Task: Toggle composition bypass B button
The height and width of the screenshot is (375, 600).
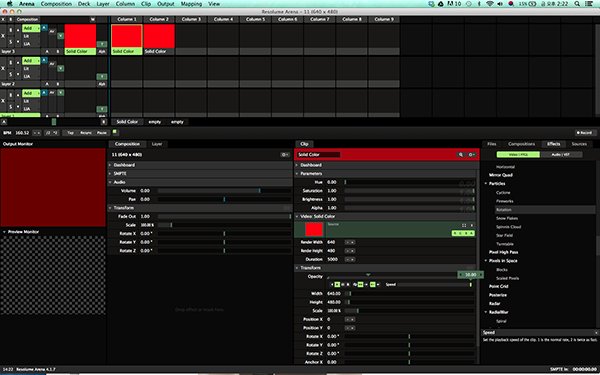Action: click(11, 19)
